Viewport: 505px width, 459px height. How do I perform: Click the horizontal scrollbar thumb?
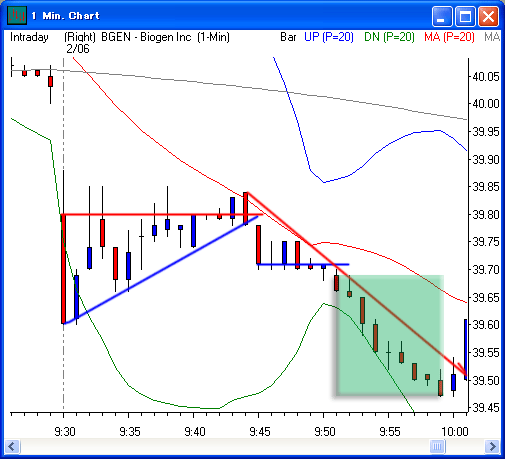pos(437,446)
